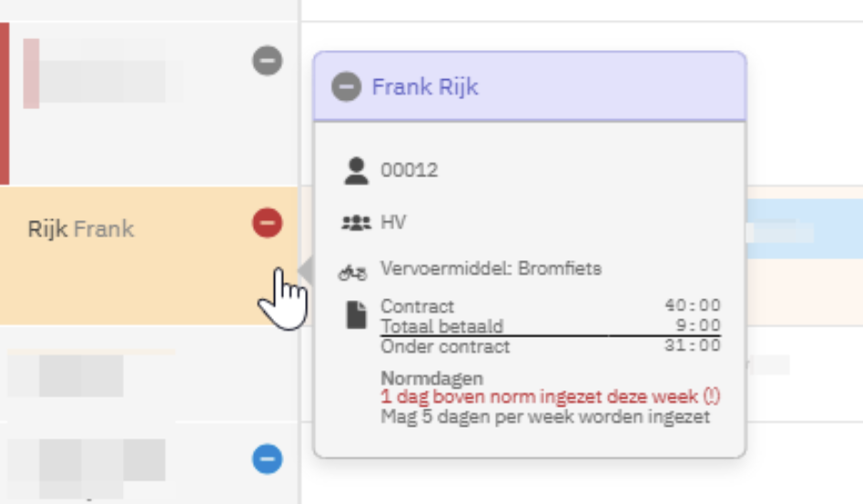Click the Contract 40:00 hours line
The width and height of the screenshot is (863, 504).
coord(550,307)
